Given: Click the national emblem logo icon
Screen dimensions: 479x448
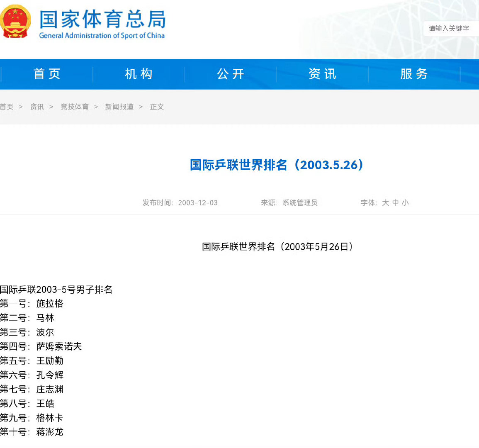Looking at the screenshot, I should point(15,22).
